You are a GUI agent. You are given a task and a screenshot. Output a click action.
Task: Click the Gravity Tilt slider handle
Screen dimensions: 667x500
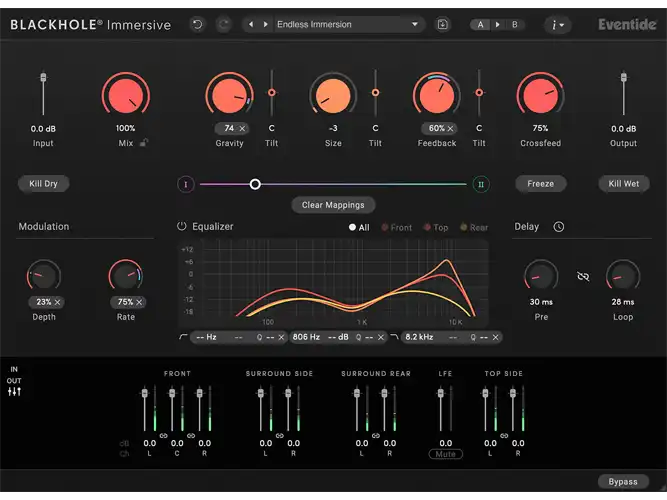pyautogui.click(x=271, y=92)
